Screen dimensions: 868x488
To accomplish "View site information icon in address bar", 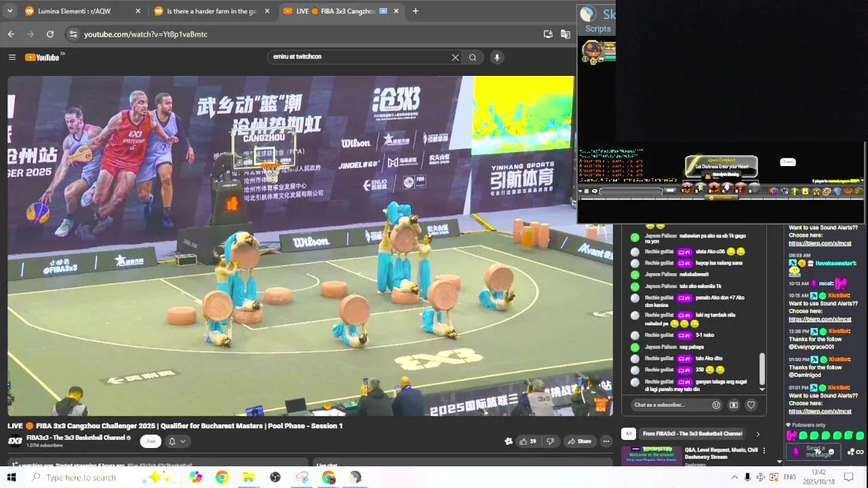I will (x=73, y=34).
